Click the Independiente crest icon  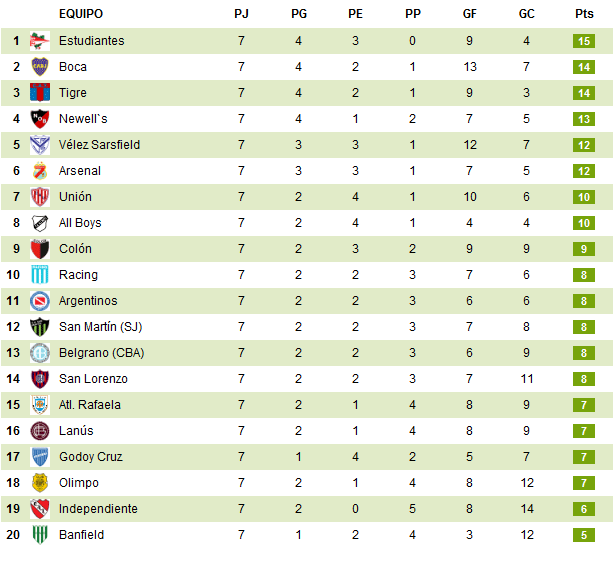pos(40,509)
